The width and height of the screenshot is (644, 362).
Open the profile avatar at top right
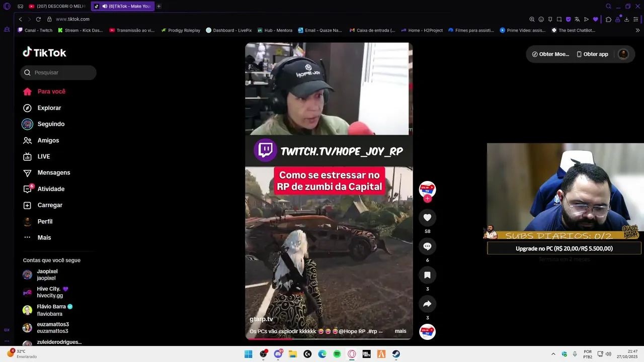[623, 54]
